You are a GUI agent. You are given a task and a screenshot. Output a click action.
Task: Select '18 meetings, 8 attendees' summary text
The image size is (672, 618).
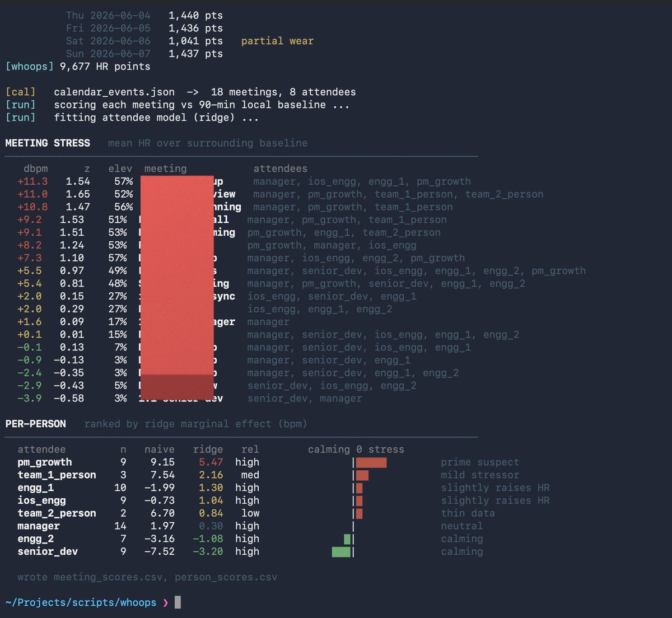coord(283,92)
